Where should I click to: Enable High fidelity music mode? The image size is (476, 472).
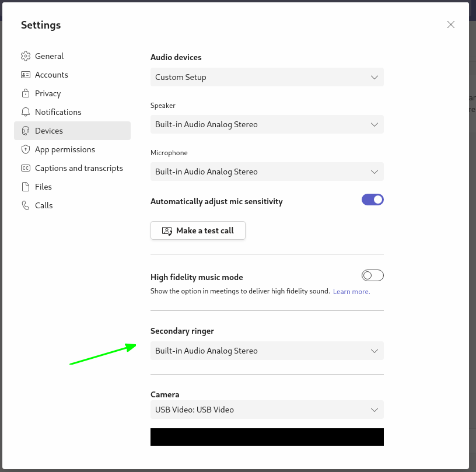pos(373,275)
